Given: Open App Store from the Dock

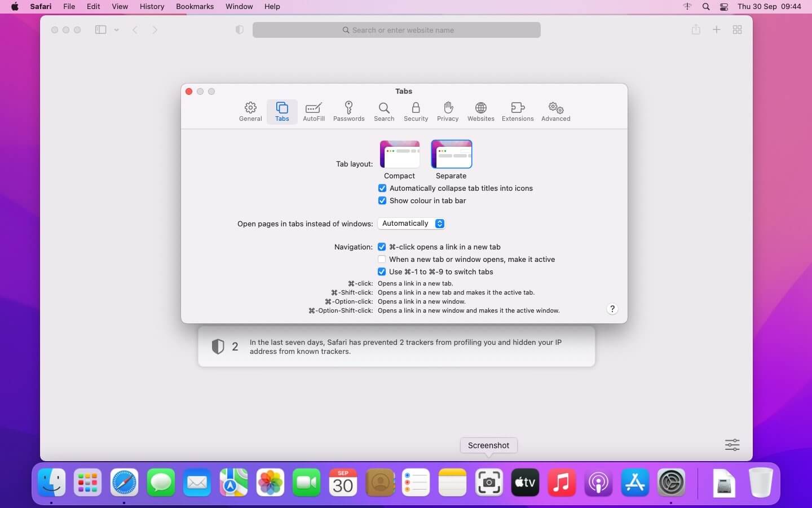Looking at the screenshot, I should pyautogui.click(x=635, y=483).
